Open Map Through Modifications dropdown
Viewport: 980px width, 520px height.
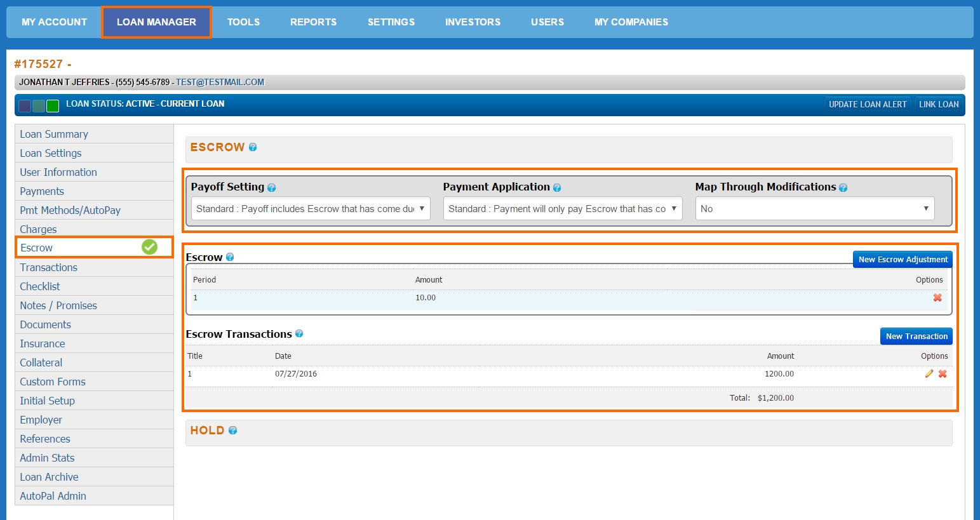point(815,208)
